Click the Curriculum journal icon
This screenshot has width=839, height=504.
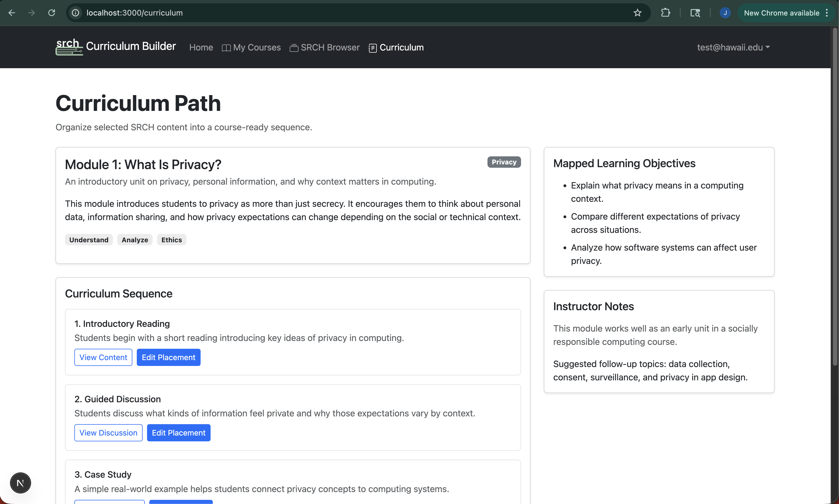click(372, 48)
